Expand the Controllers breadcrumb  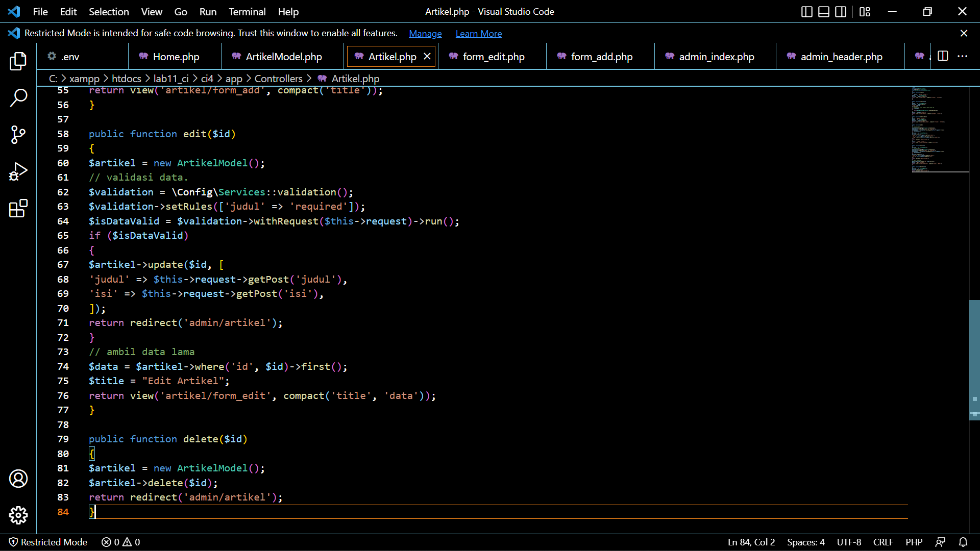(279, 79)
